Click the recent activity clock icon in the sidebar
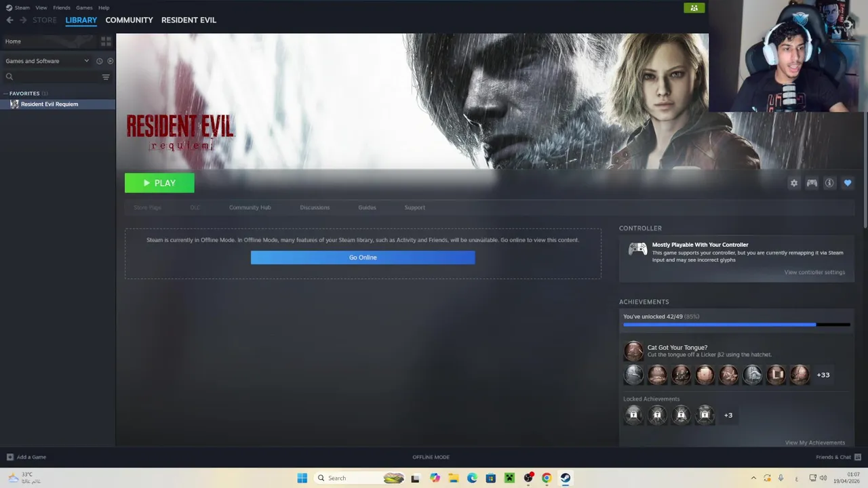Screen dimensions: 868x488 coord(99,61)
